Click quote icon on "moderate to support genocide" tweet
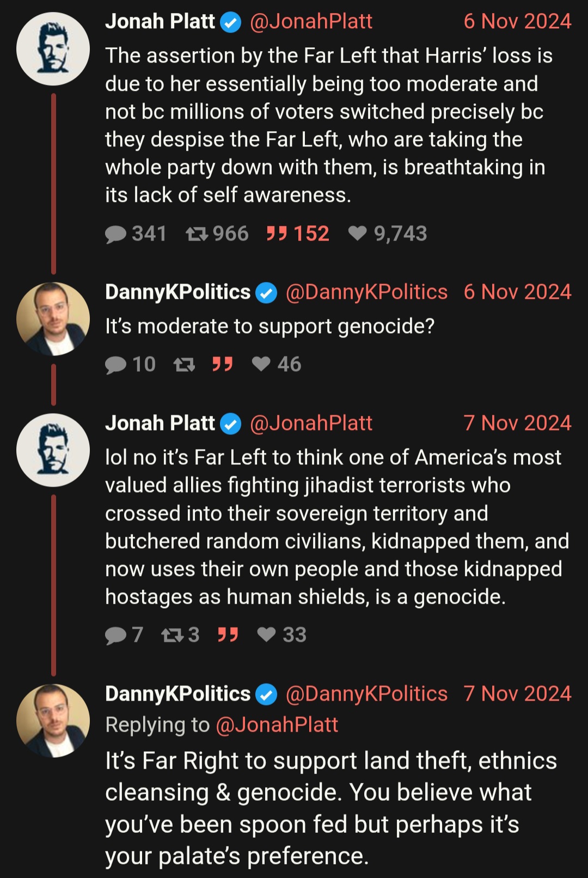The width and height of the screenshot is (588, 878). [x=223, y=364]
